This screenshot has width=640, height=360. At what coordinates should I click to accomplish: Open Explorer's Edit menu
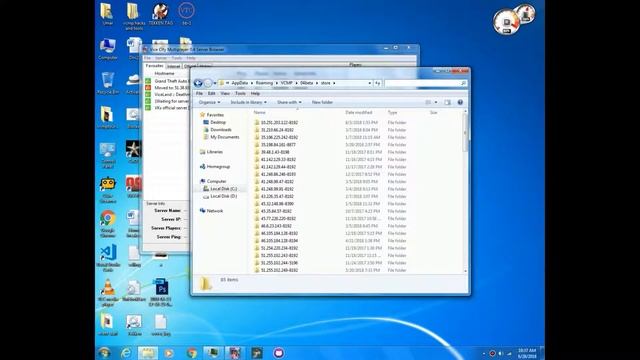tap(211, 93)
